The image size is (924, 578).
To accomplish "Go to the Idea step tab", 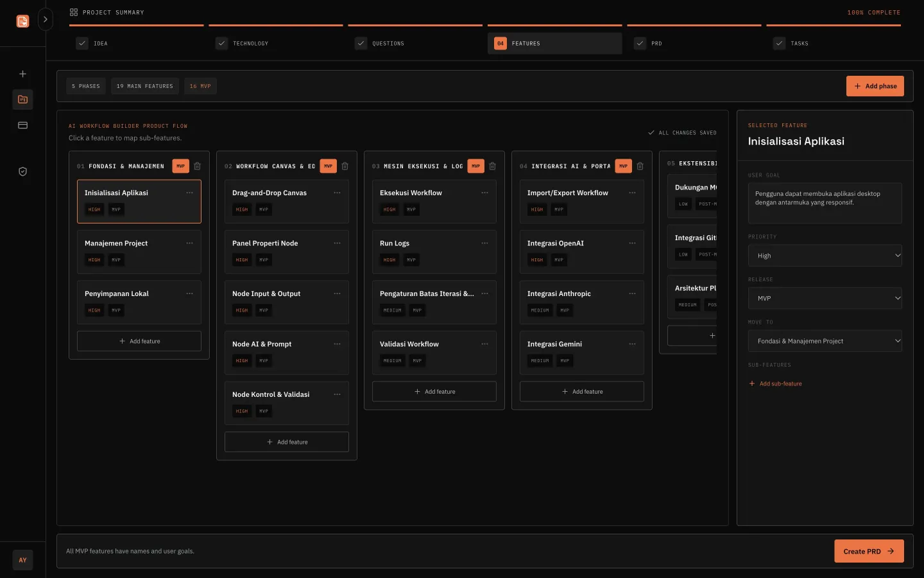I will [136, 44].
